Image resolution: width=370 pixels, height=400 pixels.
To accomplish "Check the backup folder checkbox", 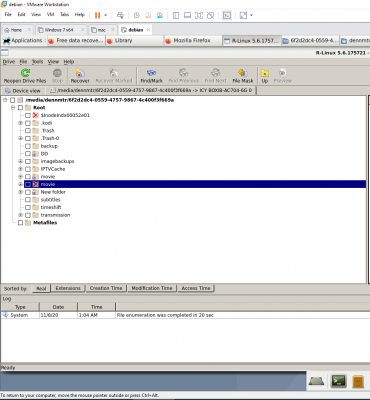I will [28, 146].
